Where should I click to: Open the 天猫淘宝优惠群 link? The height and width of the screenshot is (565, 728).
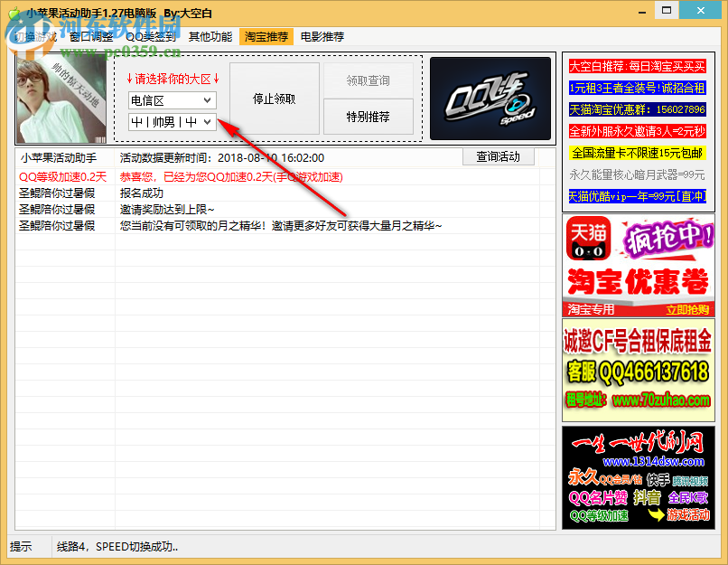pyautogui.click(x=637, y=109)
